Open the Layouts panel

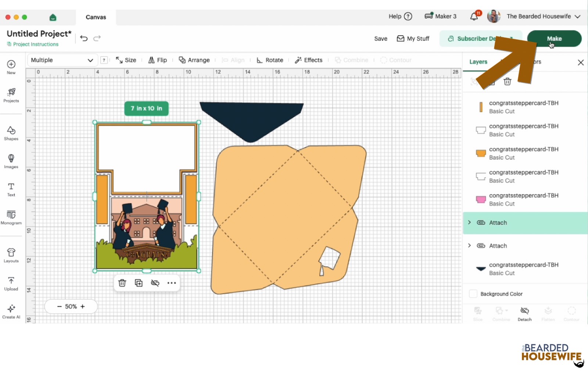click(x=11, y=255)
